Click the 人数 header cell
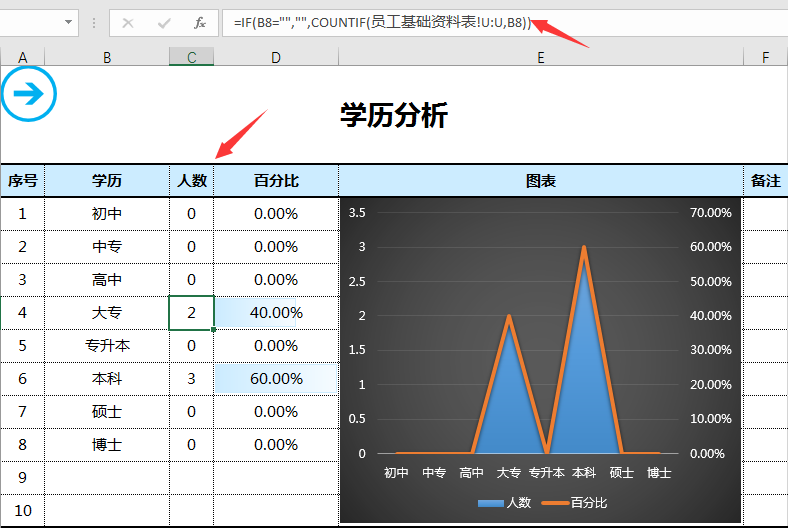Viewport: 788px width, 528px height. 191,180
